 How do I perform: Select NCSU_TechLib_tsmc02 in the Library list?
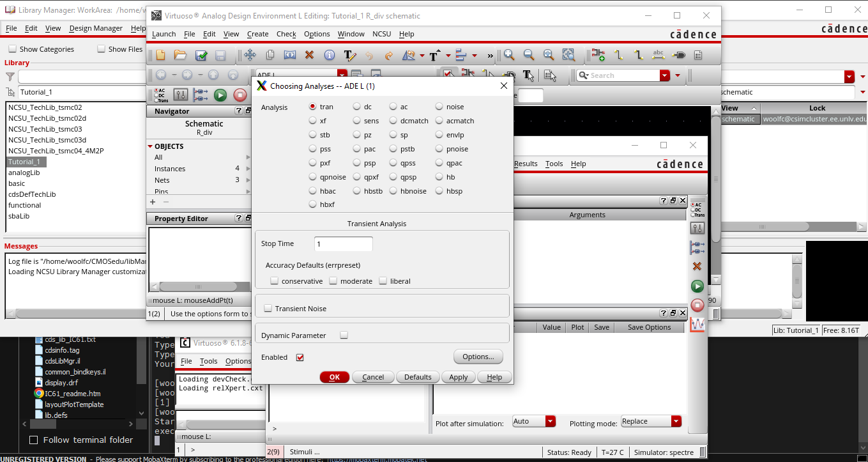pyautogui.click(x=45, y=107)
